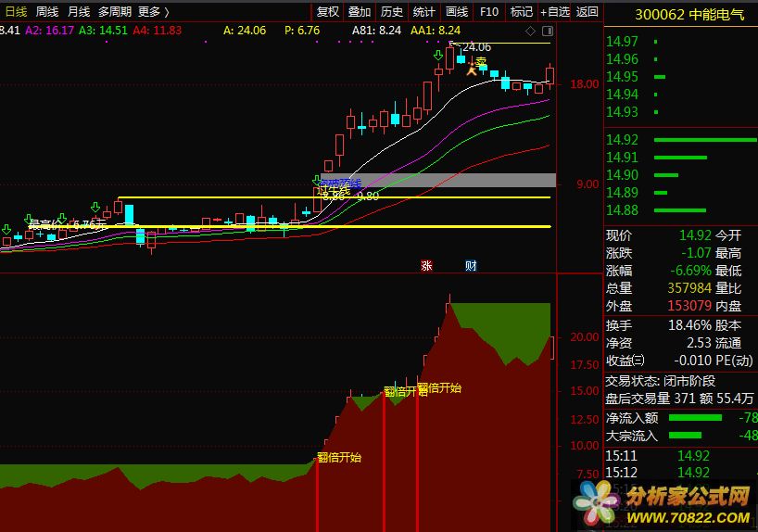
Task: Click the 净资 value 2.53
Action: [699, 342]
